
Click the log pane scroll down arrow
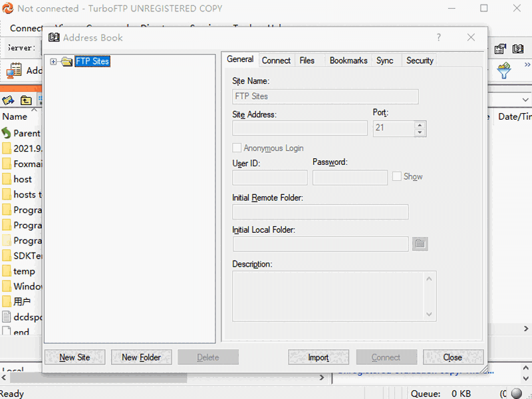(526, 378)
